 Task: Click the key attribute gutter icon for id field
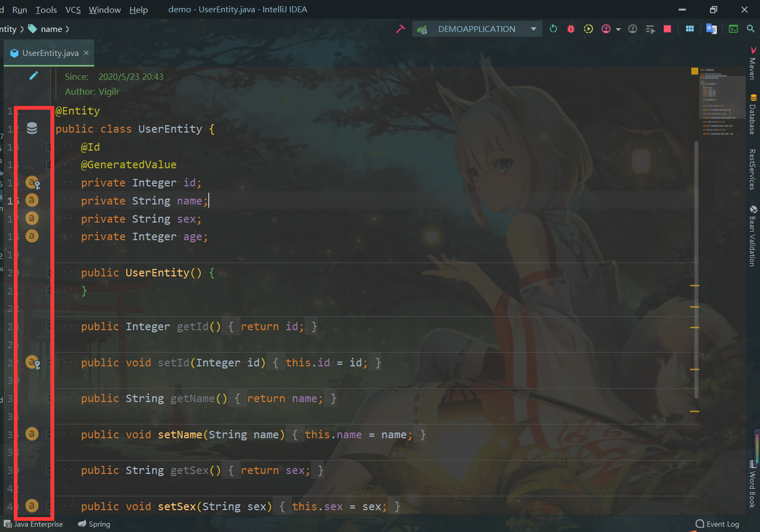pos(32,183)
